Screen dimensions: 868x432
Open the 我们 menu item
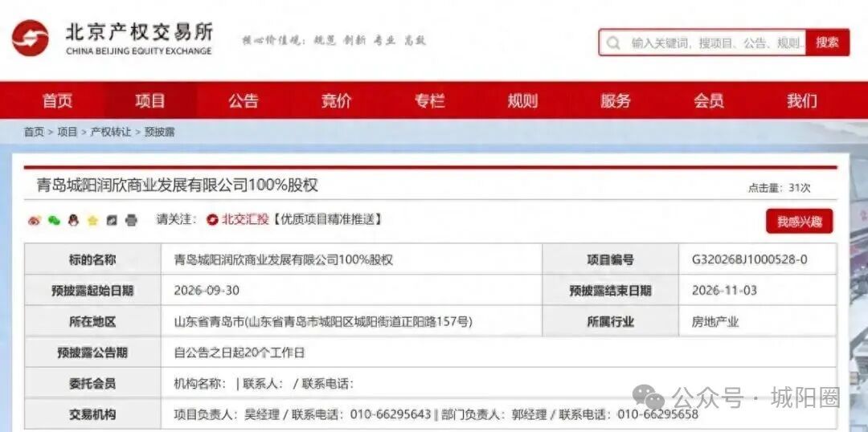coord(801,100)
